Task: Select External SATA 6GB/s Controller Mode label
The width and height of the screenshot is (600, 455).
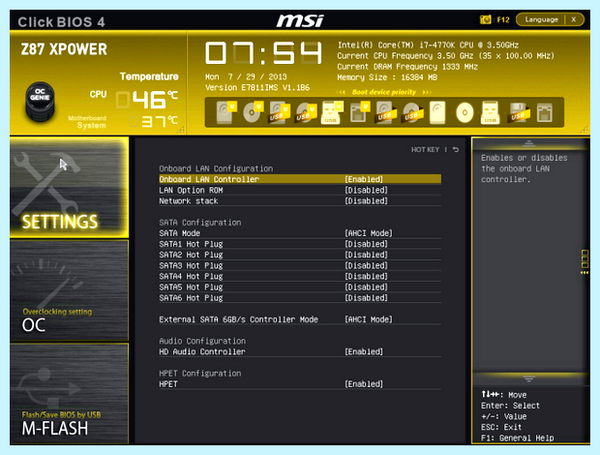Action: pyautogui.click(x=238, y=320)
